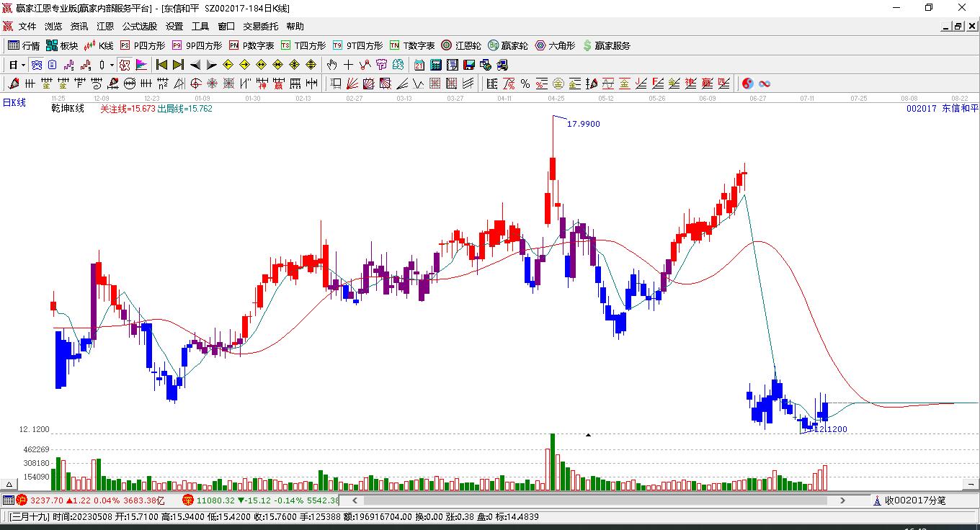Select the red pencil drawing tool
980x530 pixels.
[14, 84]
